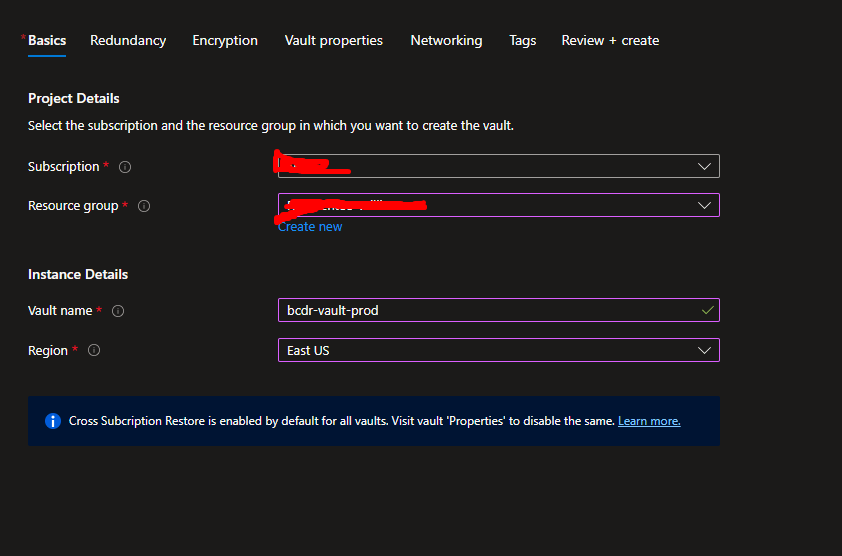This screenshot has width=842, height=556.
Task: Select the Basics tab
Action: 47,41
